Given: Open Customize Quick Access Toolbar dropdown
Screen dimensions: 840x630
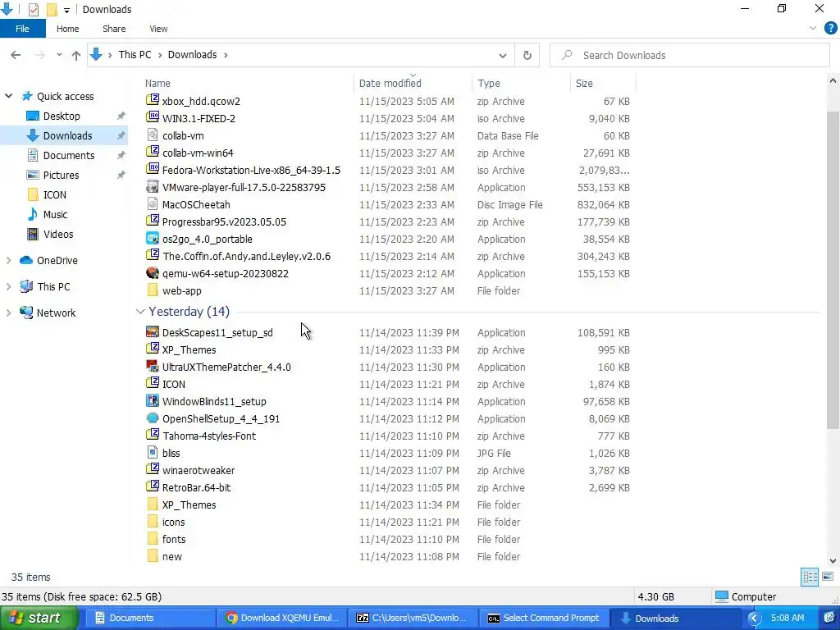Looking at the screenshot, I should [66, 10].
